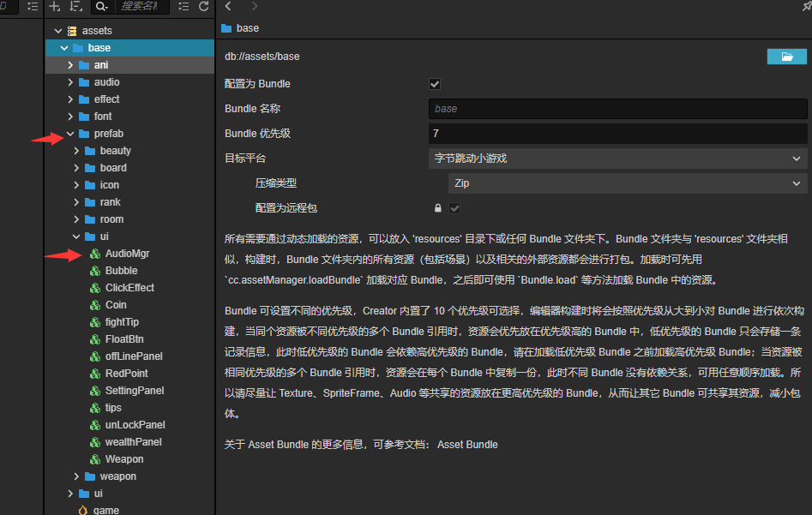Click the board folder icon
The height and width of the screenshot is (515, 812).
(x=90, y=168)
